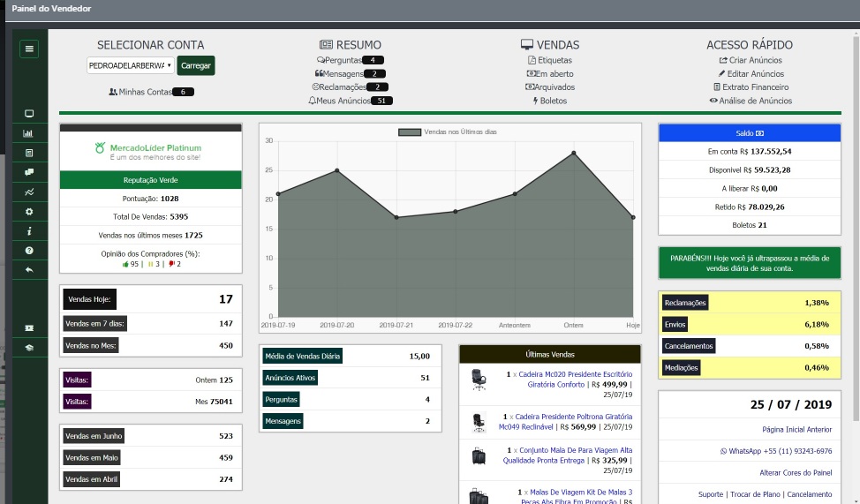Screen dimensions: 860x504
Task: Open the settings gear in sidebar
Action: point(29,212)
